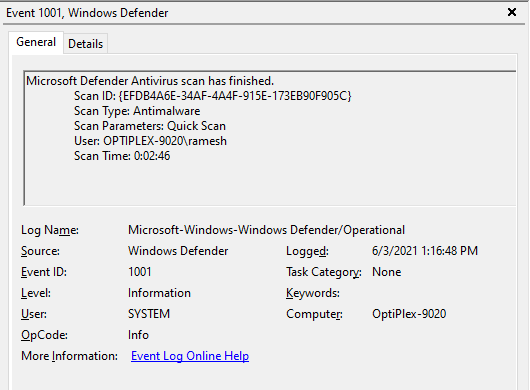Click the 'Log Name:' label
This screenshot has width=530, height=390.
point(50,230)
